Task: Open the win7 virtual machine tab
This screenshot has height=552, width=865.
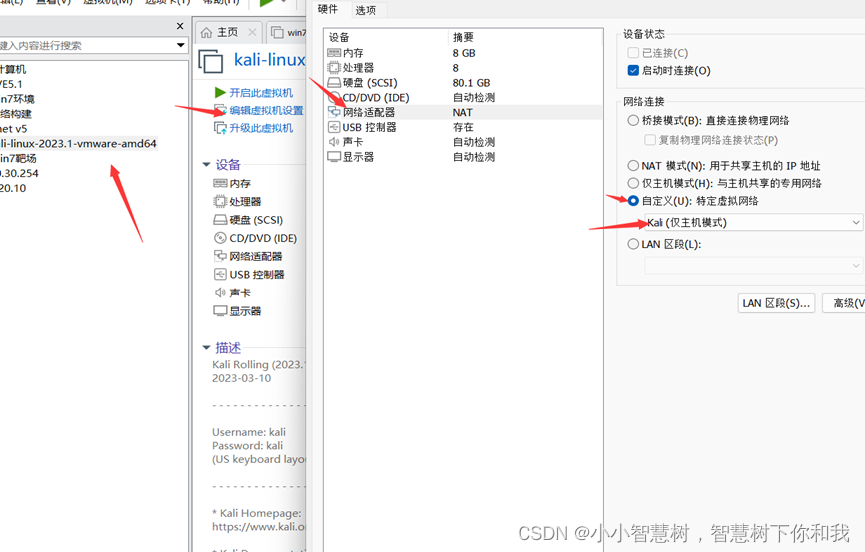Action: 289,33
